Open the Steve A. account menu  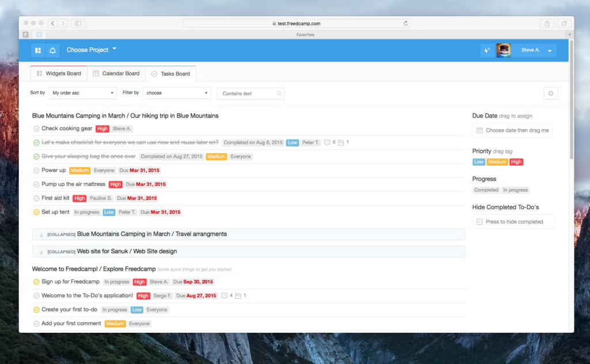pyautogui.click(x=533, y=50)
